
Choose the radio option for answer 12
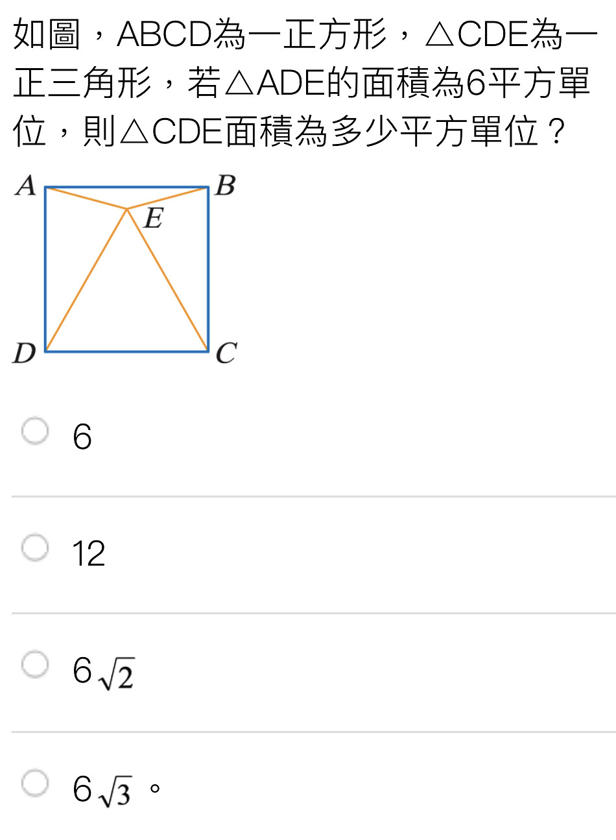pyautogui.click(x=35, y=548)
